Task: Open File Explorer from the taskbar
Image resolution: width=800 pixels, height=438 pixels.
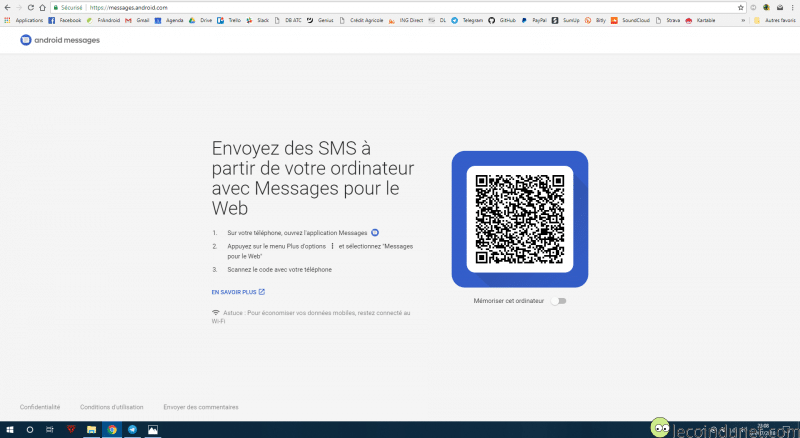Action: (x=91, y=430)
